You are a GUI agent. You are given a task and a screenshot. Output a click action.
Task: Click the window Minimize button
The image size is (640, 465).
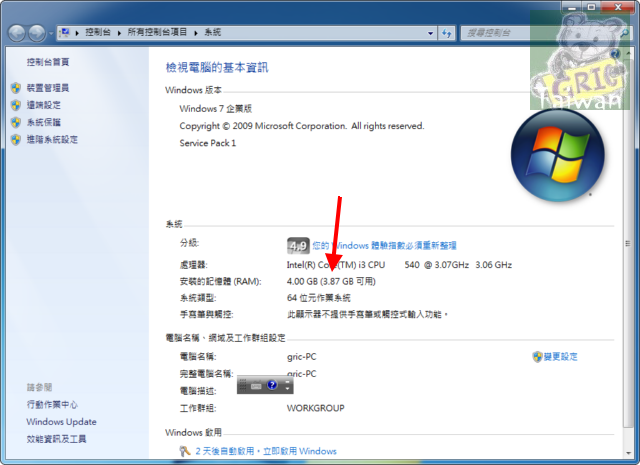point(571,7)
